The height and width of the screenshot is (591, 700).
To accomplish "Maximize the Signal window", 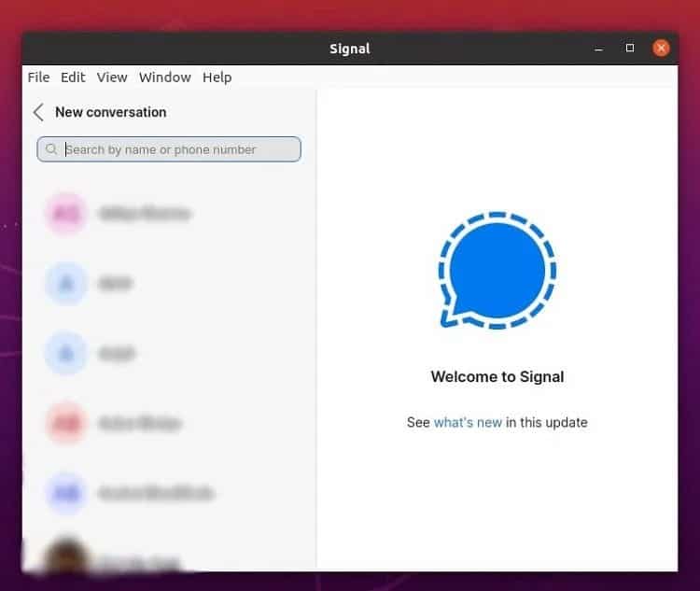I will [x=630, y=48].
